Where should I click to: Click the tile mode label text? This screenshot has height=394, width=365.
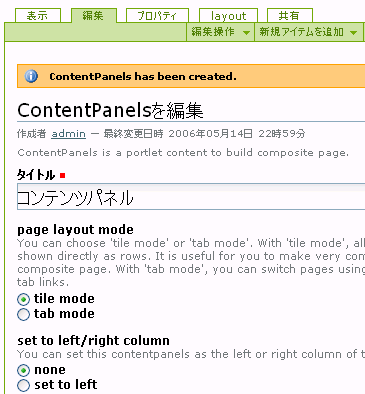pyautogui.click(x=64, y=299)
